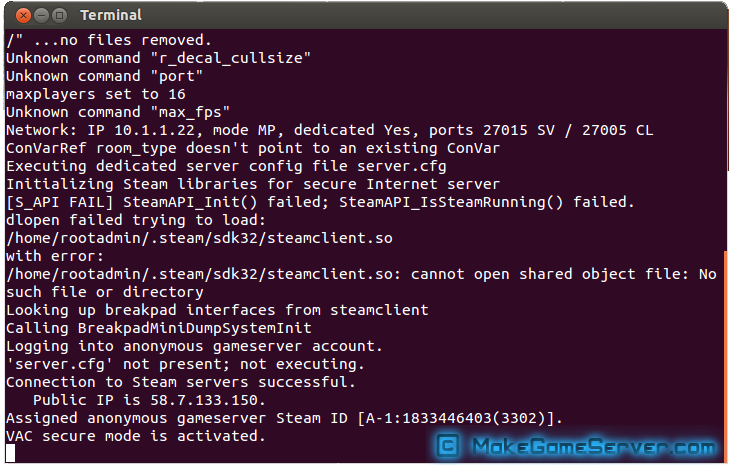The width and height of the screenshot is (729, 466).
Task: Click the white cursor block at prompt
Action: [10, 453]
